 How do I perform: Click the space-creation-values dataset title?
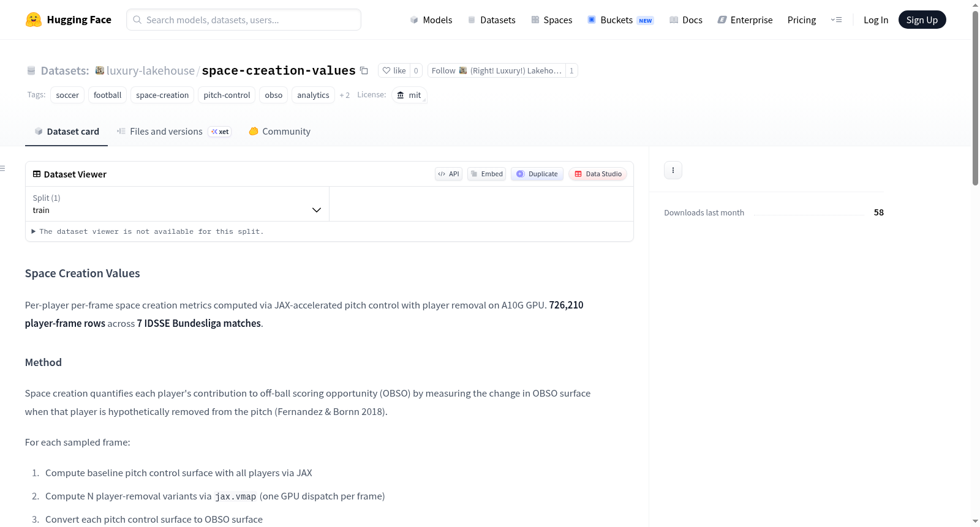pos(279,70)
